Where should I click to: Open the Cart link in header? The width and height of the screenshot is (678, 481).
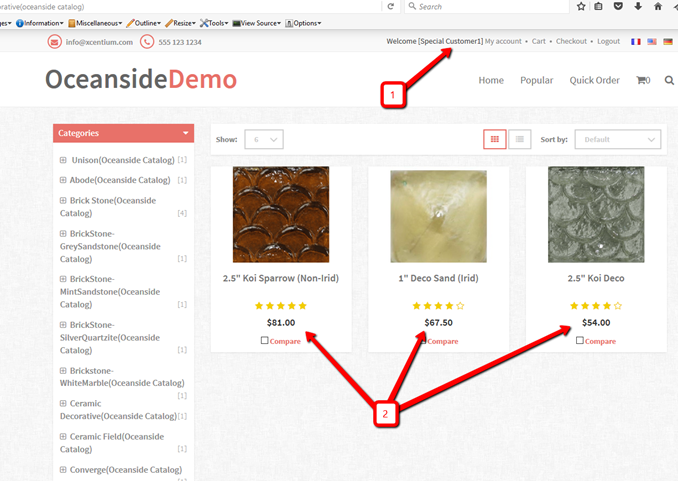point(539,41)
